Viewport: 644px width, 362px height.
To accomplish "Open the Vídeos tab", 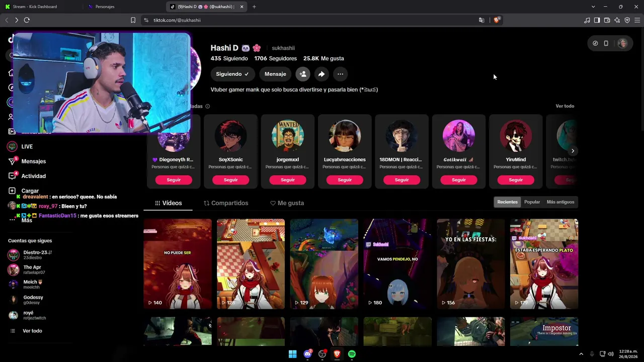I will [x=169, y=203].
